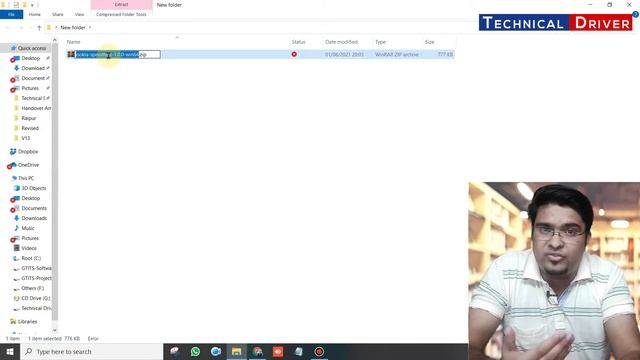Screen dimensions: 640x360
Task: Open the Help question mark icon
Action: (x=635, y=14)
